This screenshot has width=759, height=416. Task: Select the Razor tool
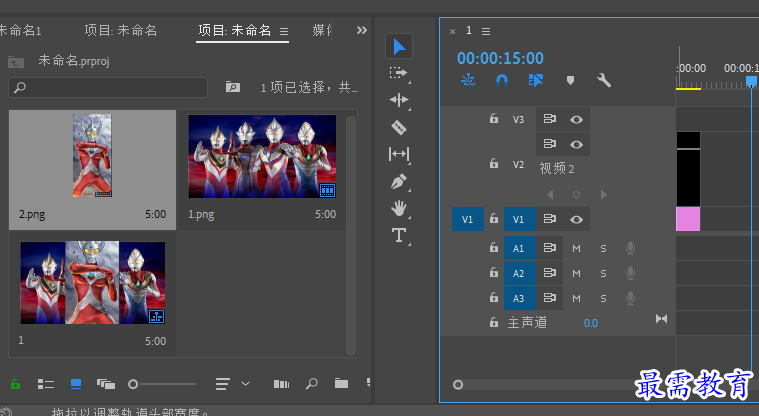[399, 127]
